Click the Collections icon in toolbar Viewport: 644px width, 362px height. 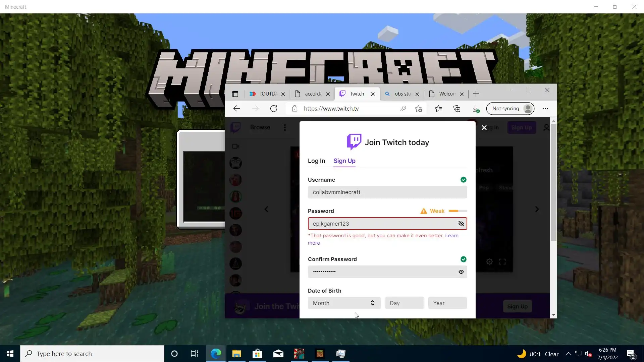click(457, 109)
